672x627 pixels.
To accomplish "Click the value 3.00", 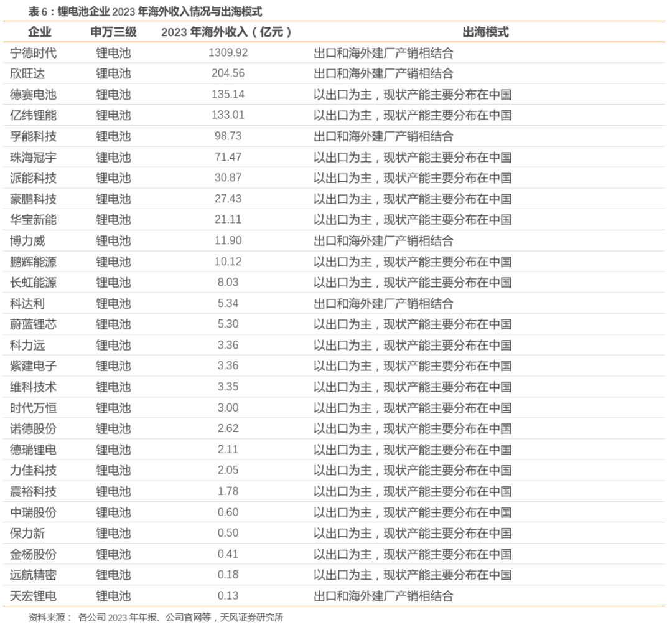I will (228, 407).
